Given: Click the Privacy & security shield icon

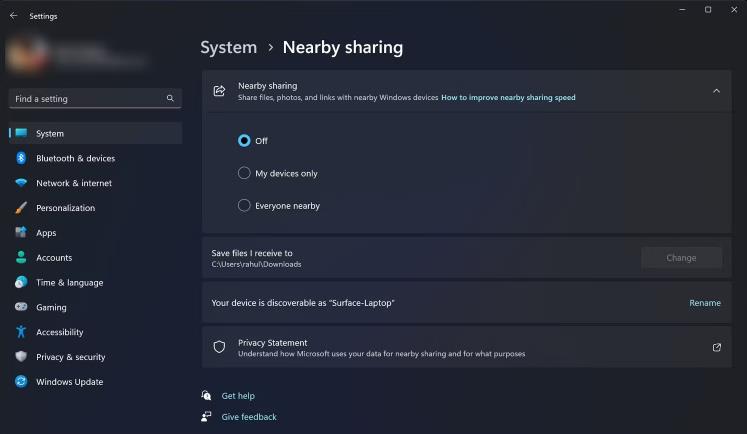Looking at the screenshot, I should point(21,356).
